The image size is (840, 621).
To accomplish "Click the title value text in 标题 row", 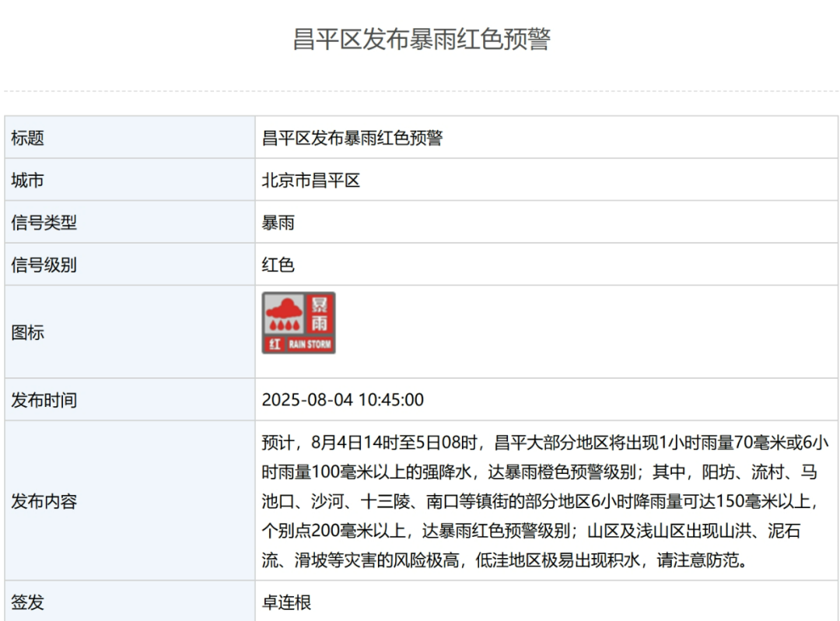I will [x=352, y=138].
